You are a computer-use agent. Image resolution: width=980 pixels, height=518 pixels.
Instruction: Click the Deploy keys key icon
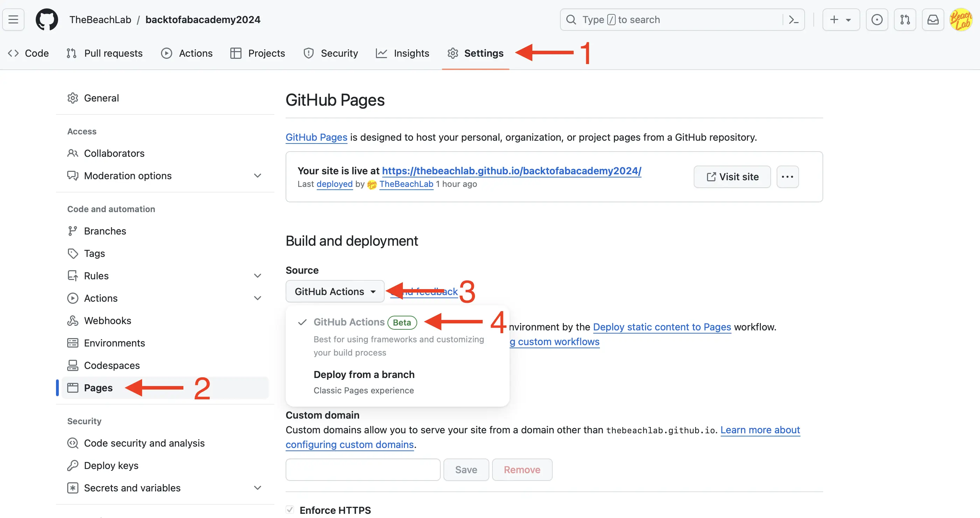[73, 465]
